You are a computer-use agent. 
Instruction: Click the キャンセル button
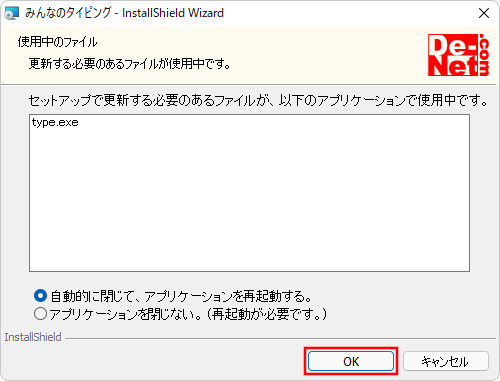pos(446,361)
